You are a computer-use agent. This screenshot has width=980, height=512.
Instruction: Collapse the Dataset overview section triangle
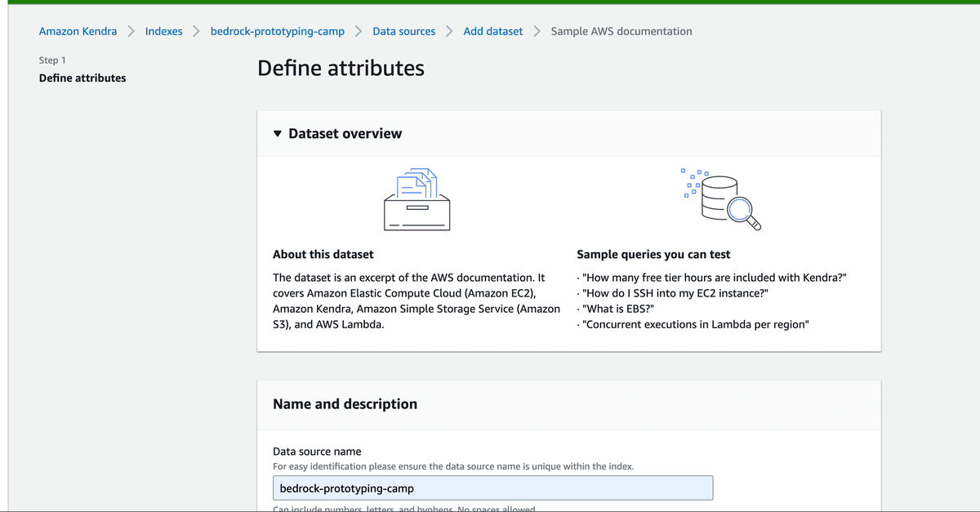point(278,134)
